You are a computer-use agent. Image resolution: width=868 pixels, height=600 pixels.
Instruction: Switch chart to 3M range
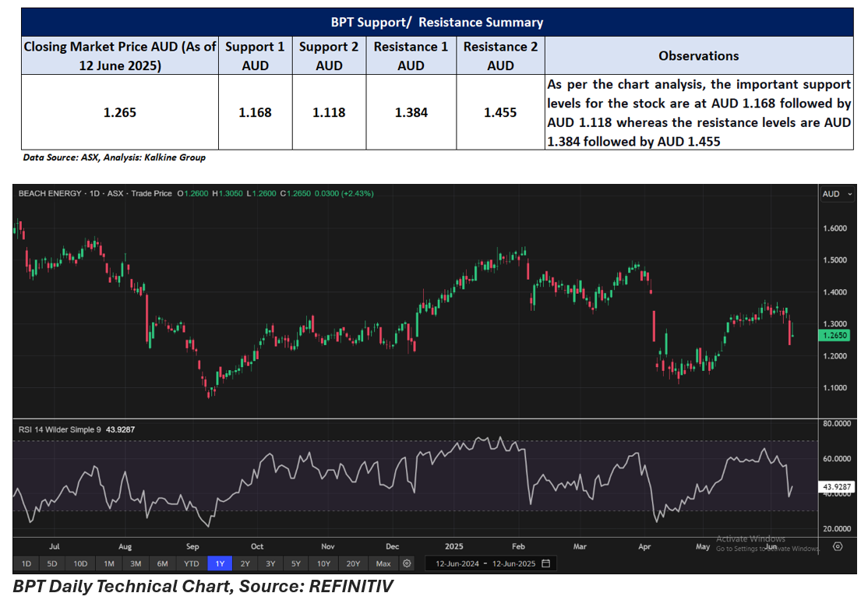pos(136,563)
